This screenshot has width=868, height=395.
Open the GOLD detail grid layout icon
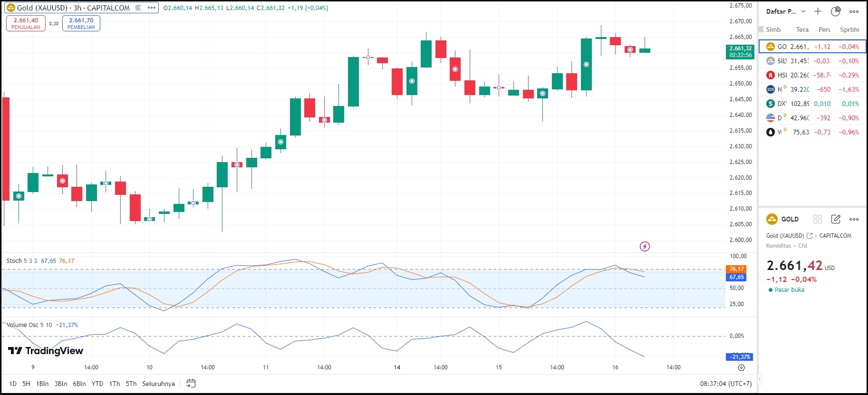coord(818,219)
